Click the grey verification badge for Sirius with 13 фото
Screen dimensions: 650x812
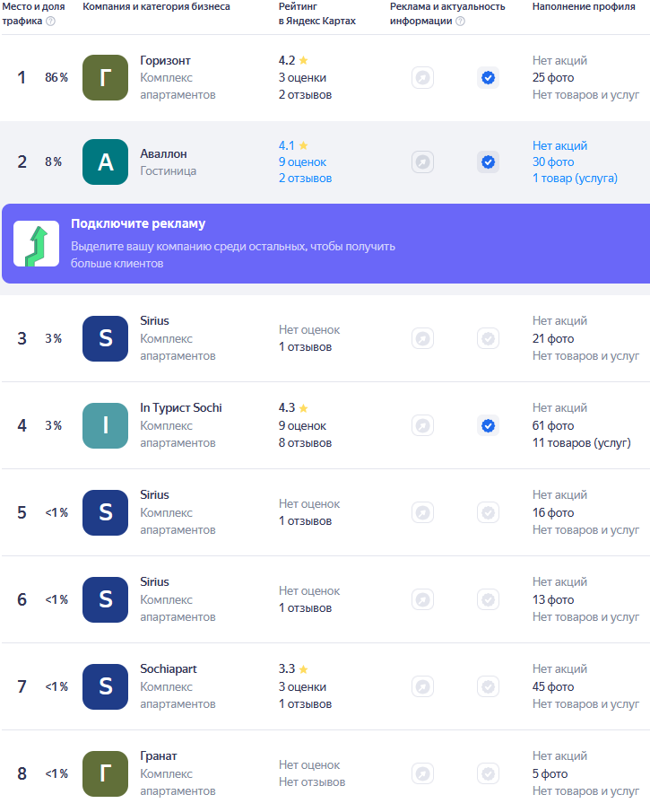pyautogui.click(x=488, y=599)
